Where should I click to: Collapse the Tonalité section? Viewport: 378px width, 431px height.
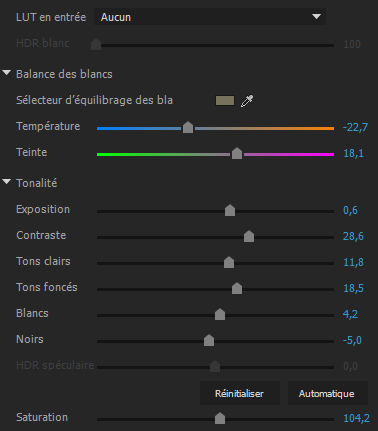[6, 182]
